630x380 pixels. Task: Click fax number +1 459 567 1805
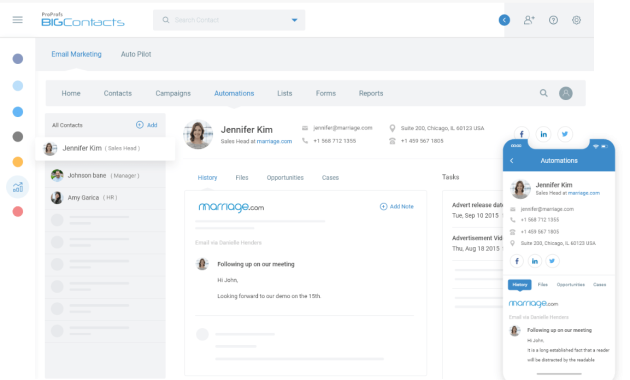click(422, 141)
